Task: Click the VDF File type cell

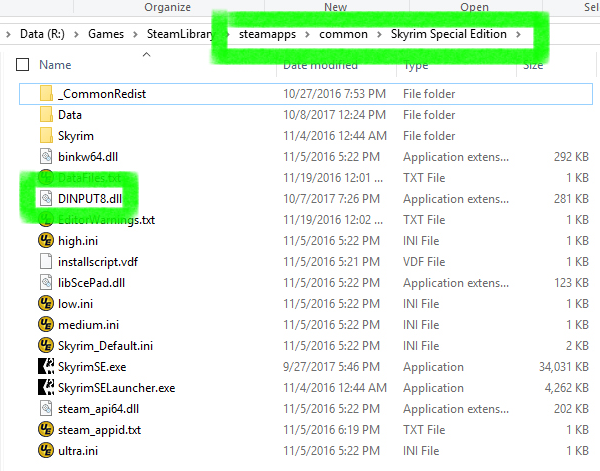Action: [424, 262]
